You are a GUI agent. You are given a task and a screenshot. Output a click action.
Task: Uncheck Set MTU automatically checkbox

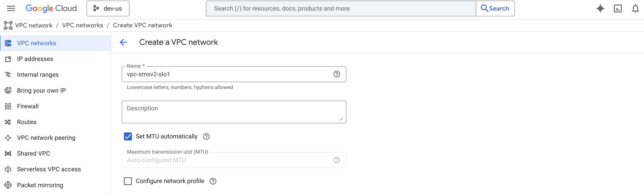[128, 136]
